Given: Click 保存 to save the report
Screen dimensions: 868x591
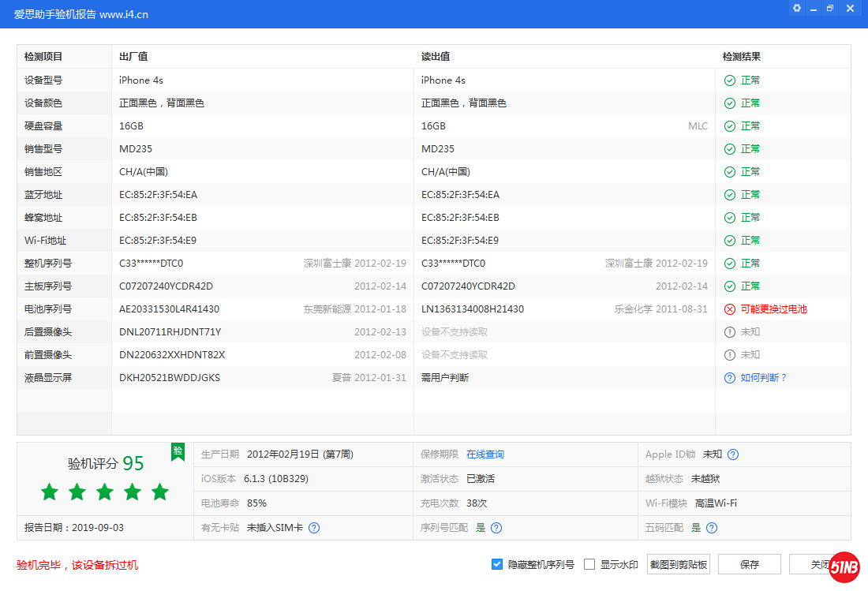Looking at the screenshot, I should click(749, 563).
